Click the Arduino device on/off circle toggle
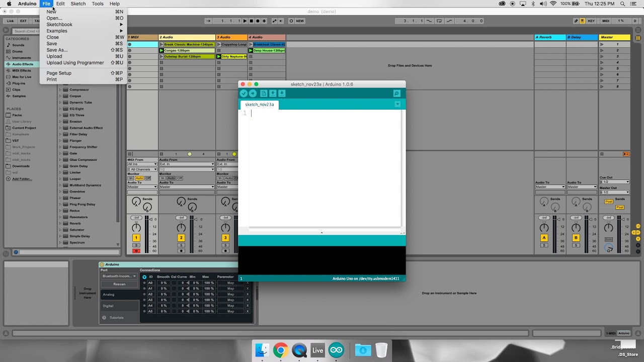 pos(102,264)
